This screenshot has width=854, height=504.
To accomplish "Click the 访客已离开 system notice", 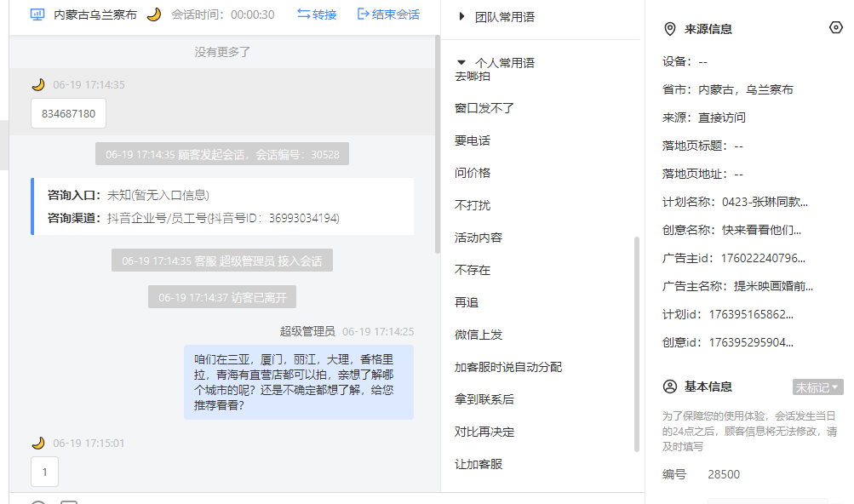I will (x=222, y=297).
